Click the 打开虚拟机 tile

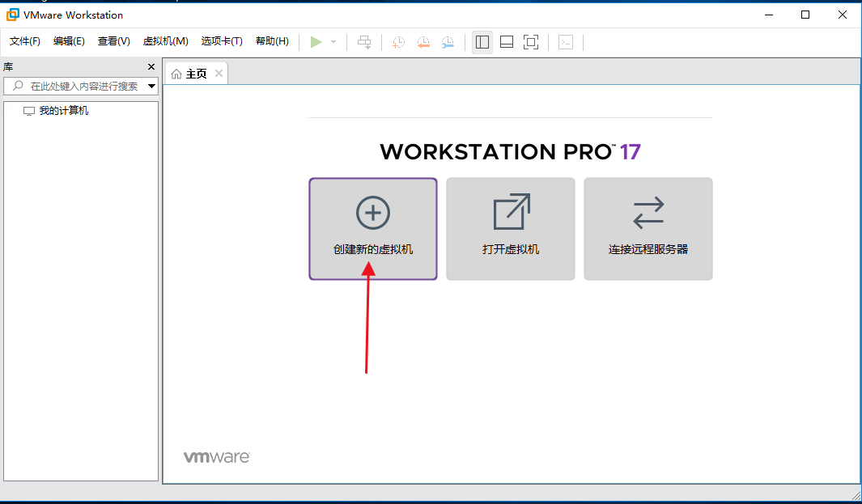click(x=511, y=229)
